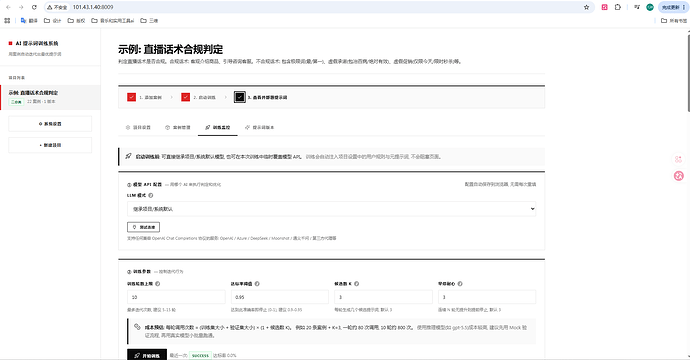Click the green SUCCESS status badge

[200, 355]
